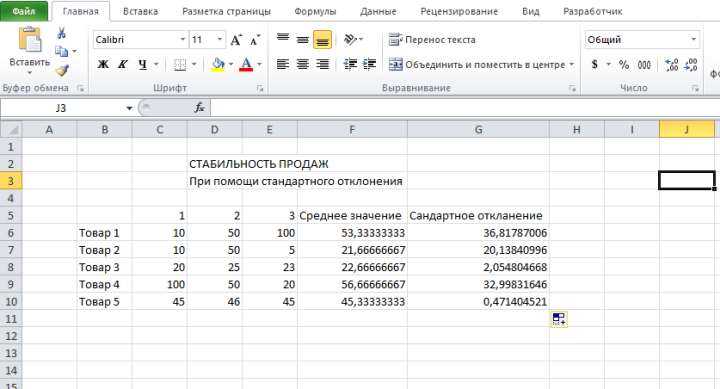Click the Перенос текста wrap button

coord(432,40)
